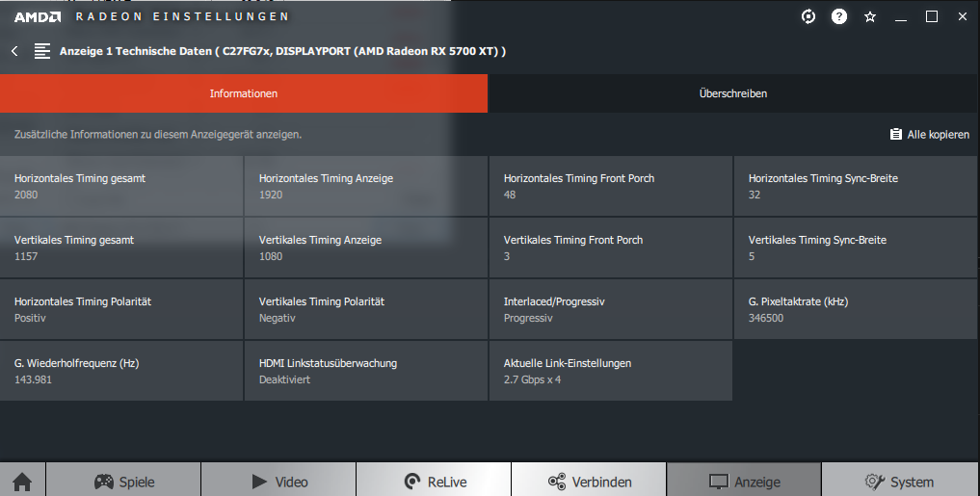Click the AMD logo in title bar

coord(38,17)
